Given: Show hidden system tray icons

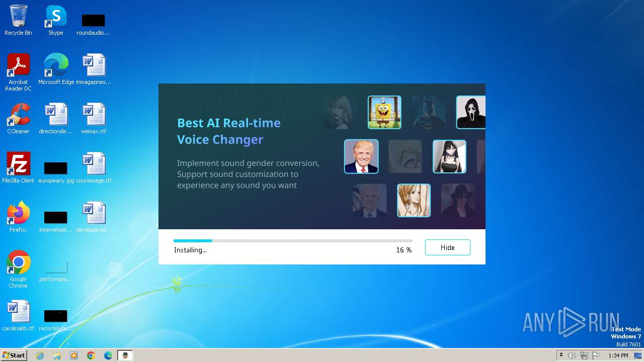Looking at the screenshot, I should click(561, 355).
